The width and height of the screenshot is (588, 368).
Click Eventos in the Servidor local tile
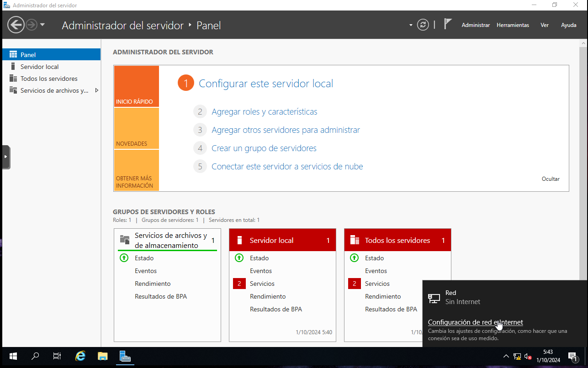tap(261, 271)
